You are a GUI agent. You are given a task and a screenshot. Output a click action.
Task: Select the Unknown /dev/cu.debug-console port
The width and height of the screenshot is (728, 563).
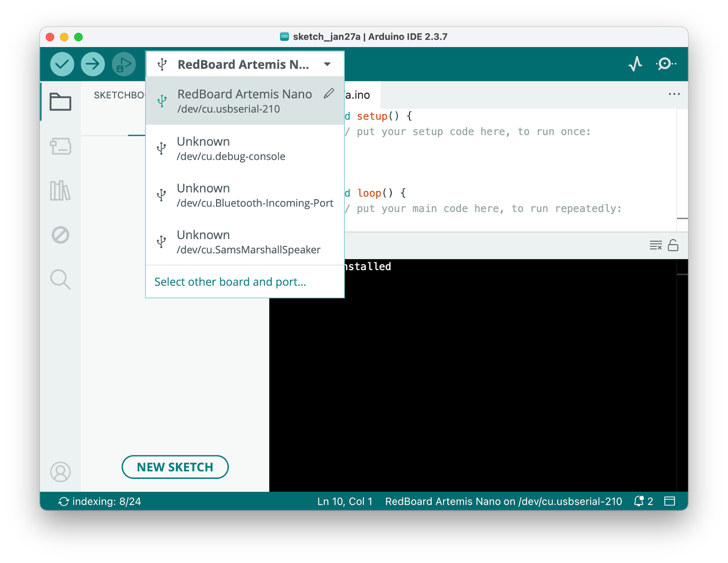pos(231,148)
